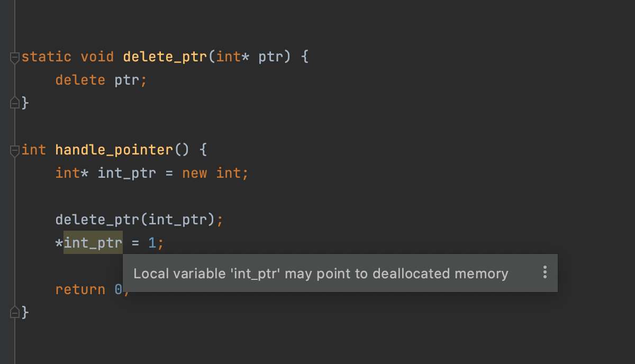
Task: Click the 'delete' keyword in delete_ptr body
Action: point(80,80)
